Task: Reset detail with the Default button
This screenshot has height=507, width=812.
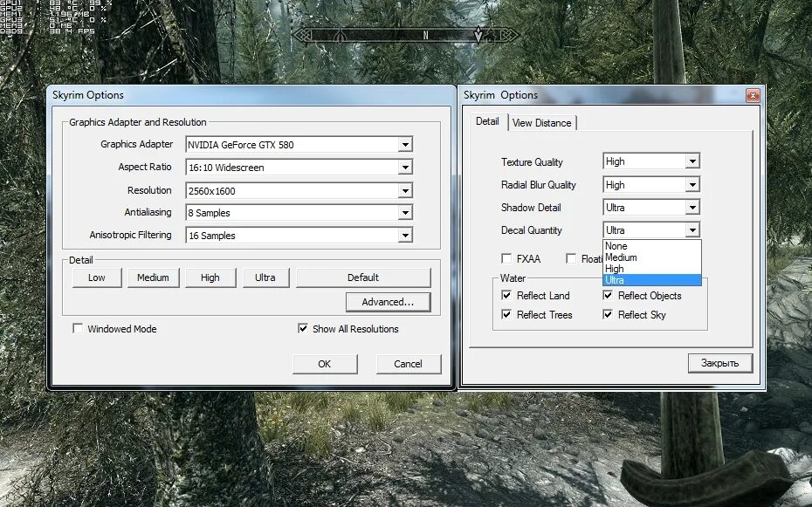Action: pos(363,277)
